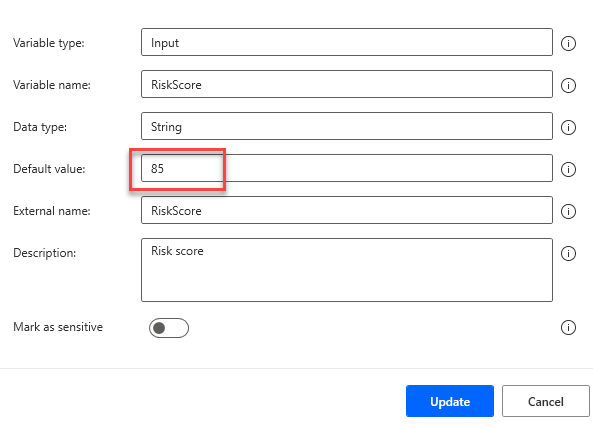Image resolution: width=593 pixels, height=428 pixels.
Task: Edit the External name RiskScore field
Action: tap(347, 210)
